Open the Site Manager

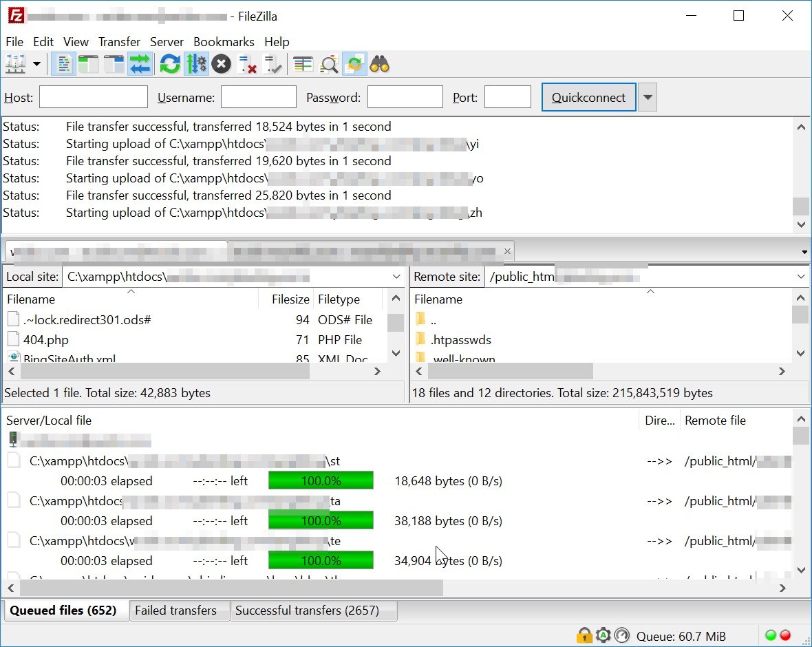pos(15,65)
